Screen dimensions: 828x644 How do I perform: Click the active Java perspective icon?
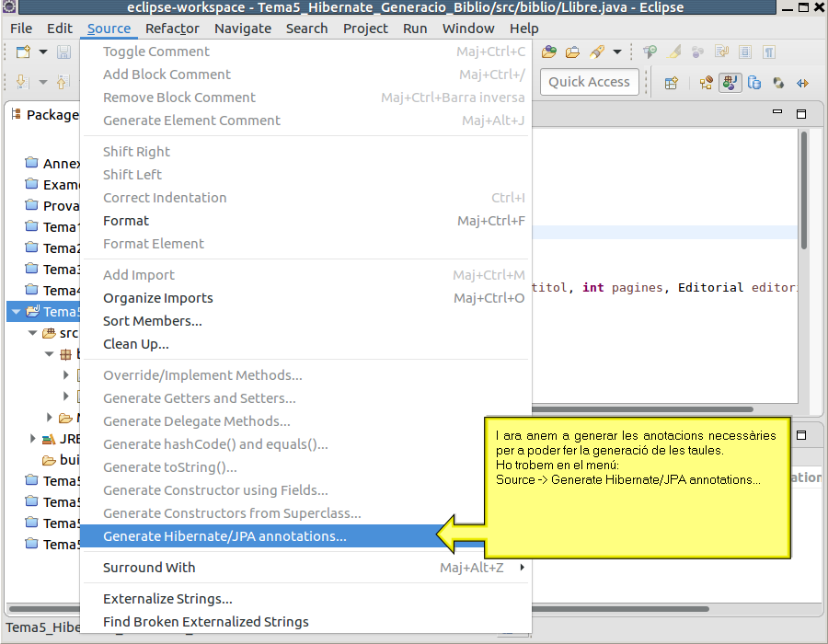pyautogui.click(x=730, y=83)
